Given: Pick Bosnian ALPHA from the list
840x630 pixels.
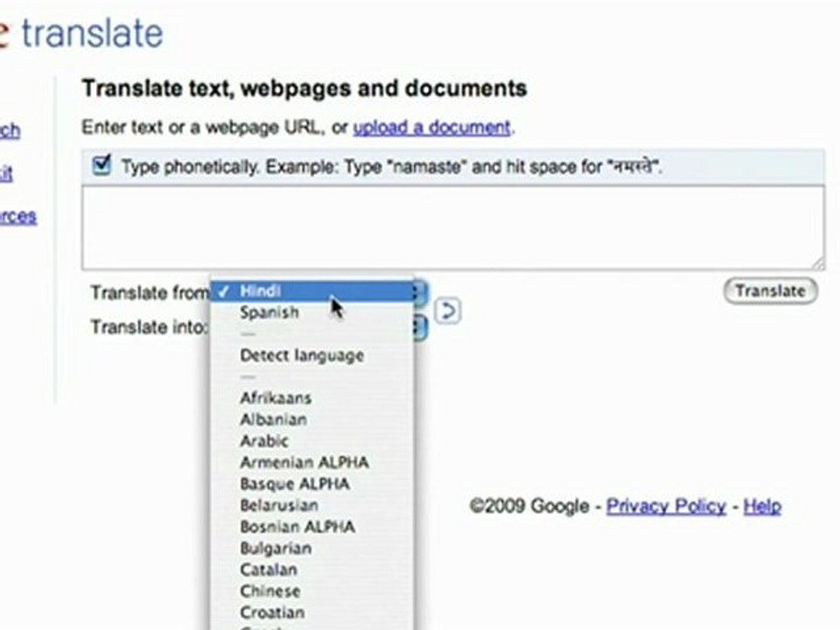Looking at the screenshot, I should [x=312, y=527].
